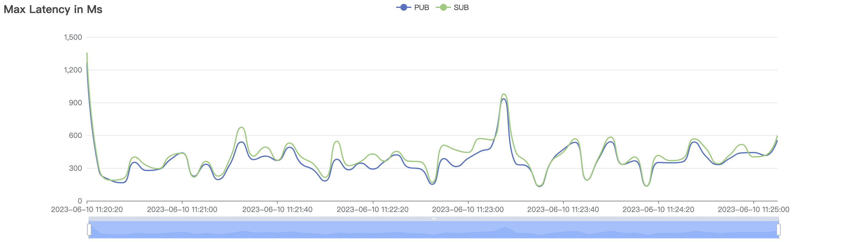Click the 900 y-axis value label
868x242 pixels.
pyautogui.click(x=75, y=103)
